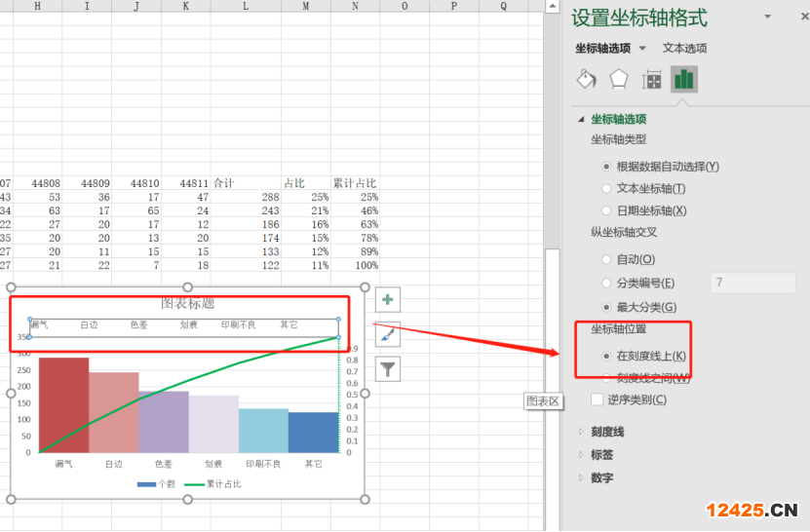The width and height of the screenshot is (810, 532).
Task: Select 自动(O) for vertical axis crossing
Action: [x=608, y=260]
